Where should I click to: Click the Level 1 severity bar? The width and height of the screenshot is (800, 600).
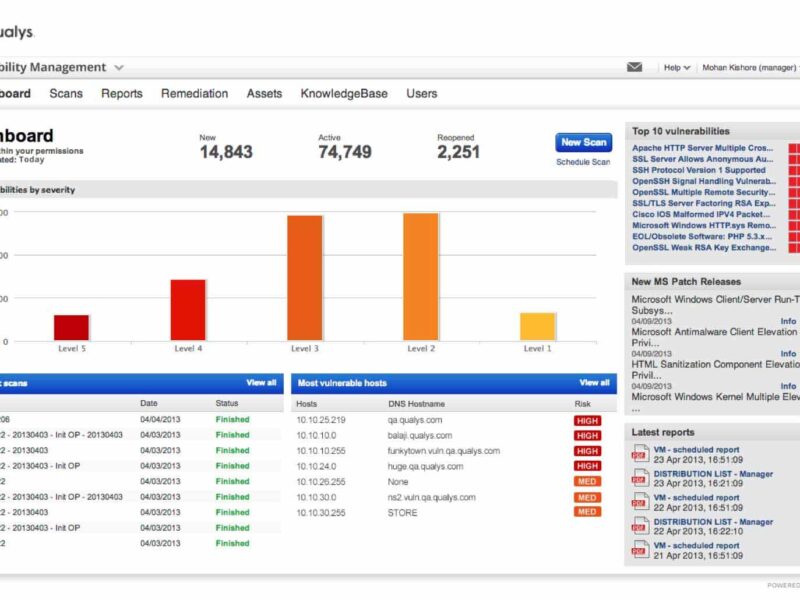click(x=538, y=327)
